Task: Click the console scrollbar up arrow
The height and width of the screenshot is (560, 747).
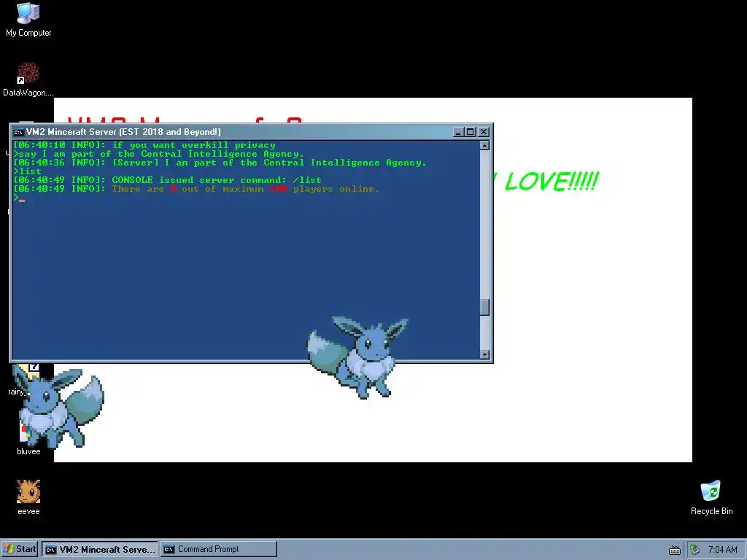Action: (x=484, y=145)
